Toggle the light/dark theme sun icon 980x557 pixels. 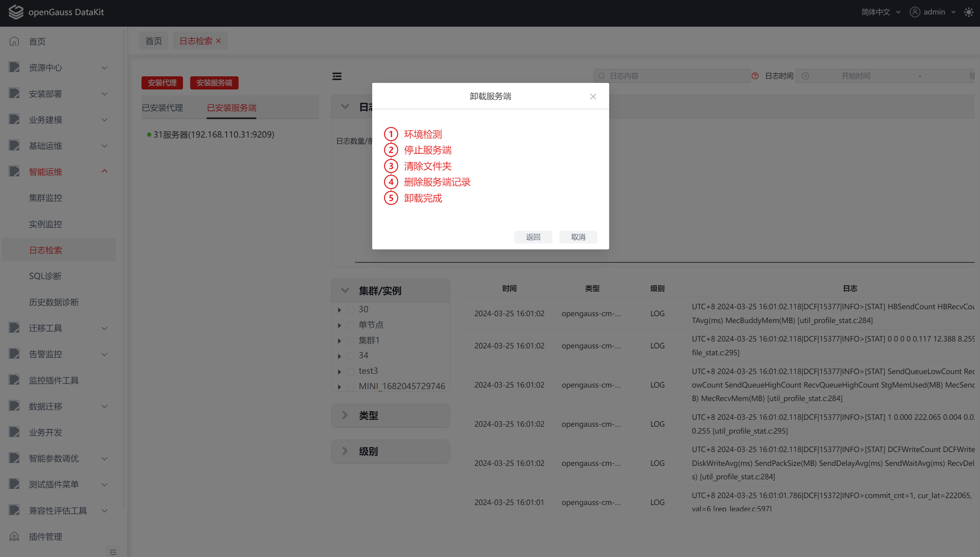tap(969, 12)
